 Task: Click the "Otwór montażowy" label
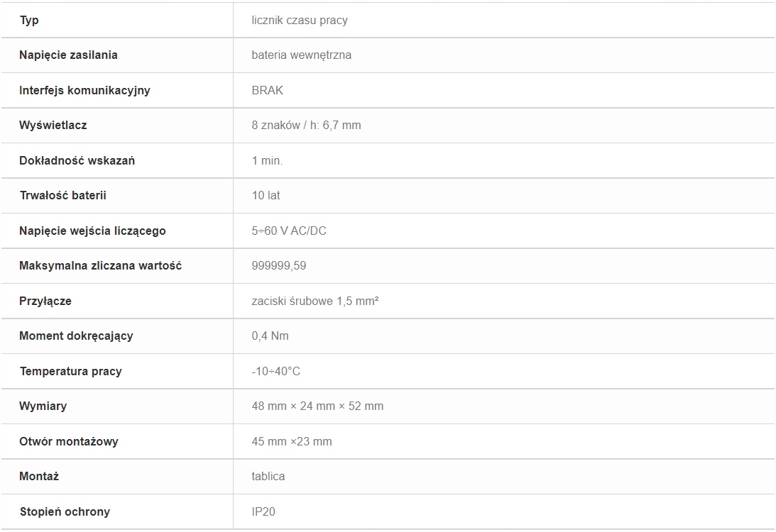tap(69, 441)
